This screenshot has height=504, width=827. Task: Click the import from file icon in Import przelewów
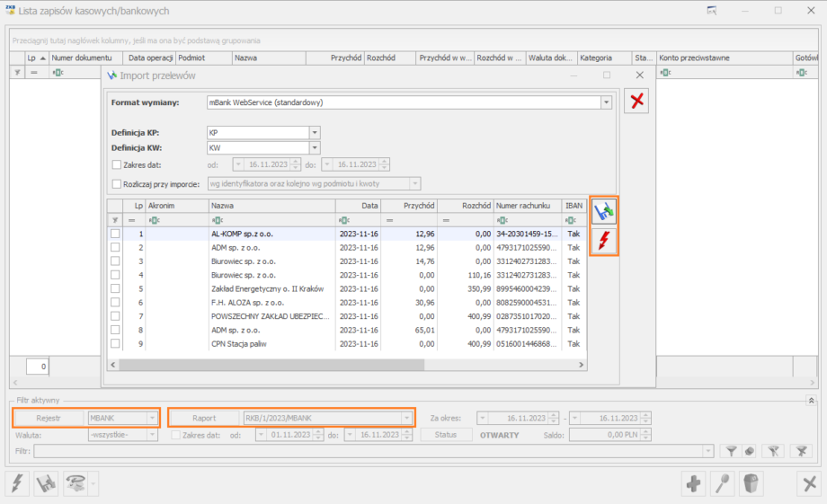pyautogui.click(x=604, y=212)
